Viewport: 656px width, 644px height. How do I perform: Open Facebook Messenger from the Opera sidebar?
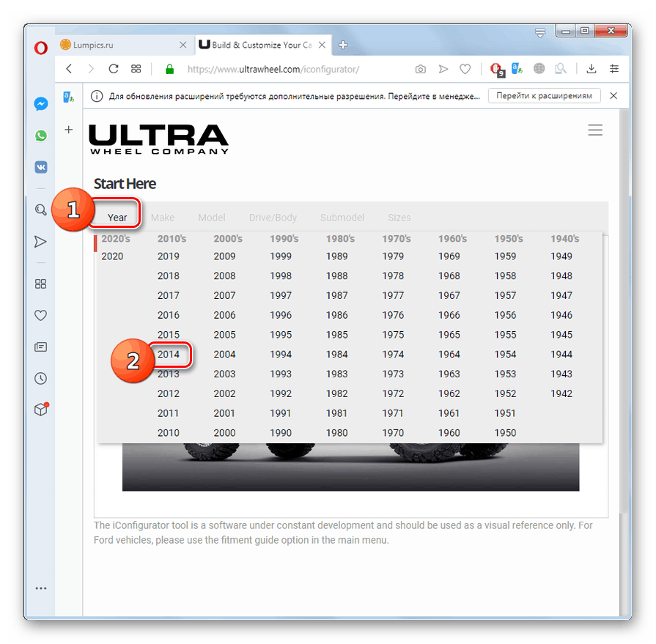pyautogui.click(x=40, y=103)
